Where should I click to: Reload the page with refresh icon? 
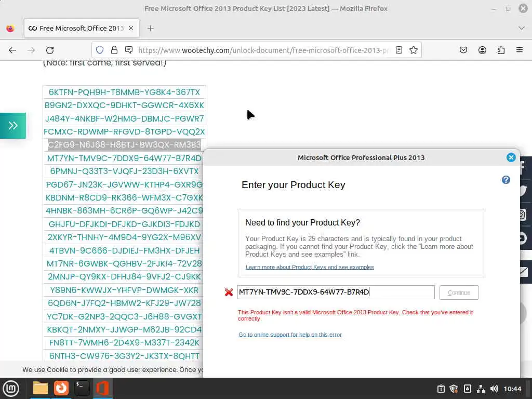[50, 50]
